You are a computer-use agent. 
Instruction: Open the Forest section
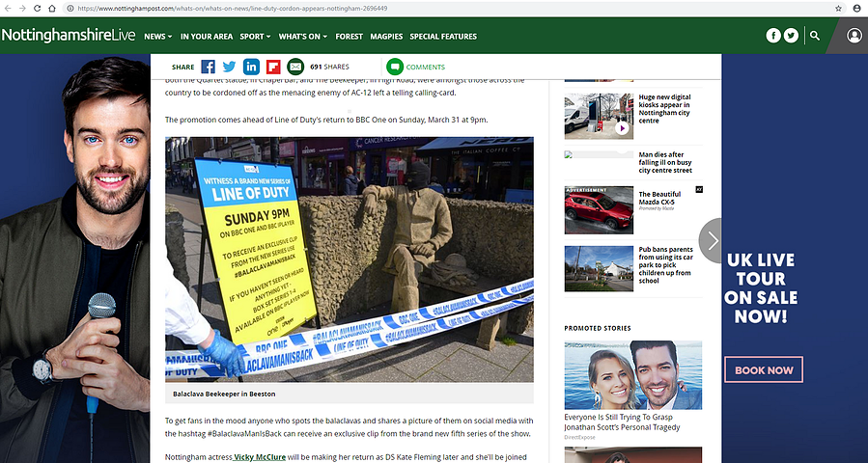point(349,37)
